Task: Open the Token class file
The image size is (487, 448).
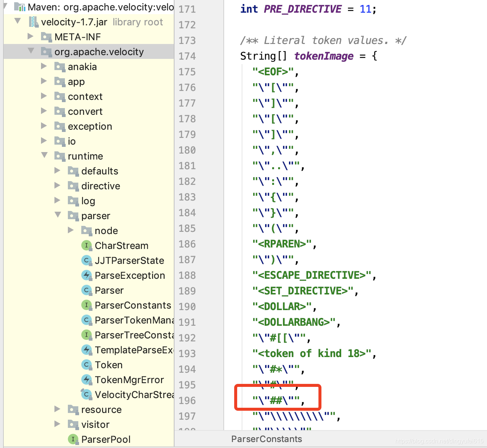Action: [109, 365]
